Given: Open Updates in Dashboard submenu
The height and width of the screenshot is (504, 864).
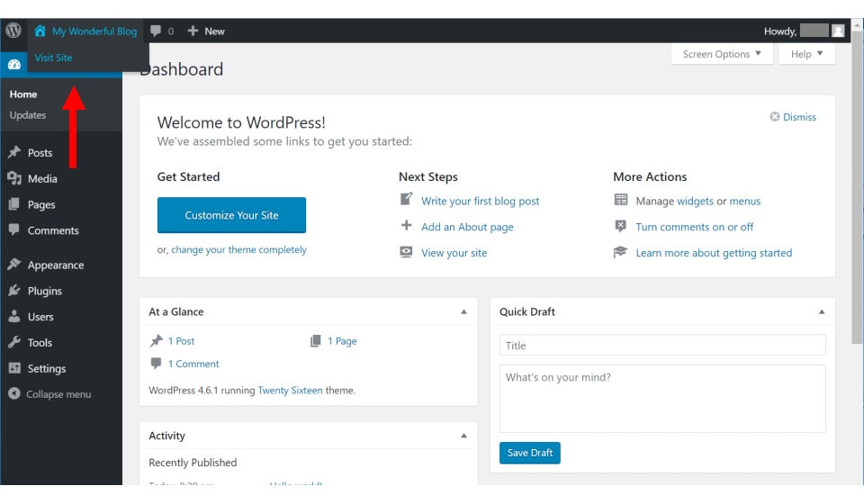Looking at the screenshot, I should (x=28, y=115).
